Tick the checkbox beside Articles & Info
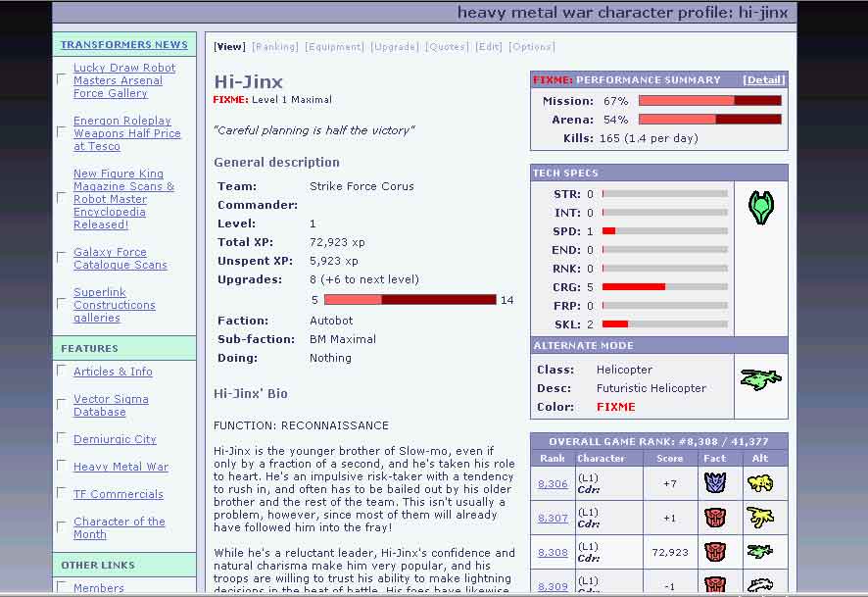The image size is (868, 597). [x=62, y=371]
